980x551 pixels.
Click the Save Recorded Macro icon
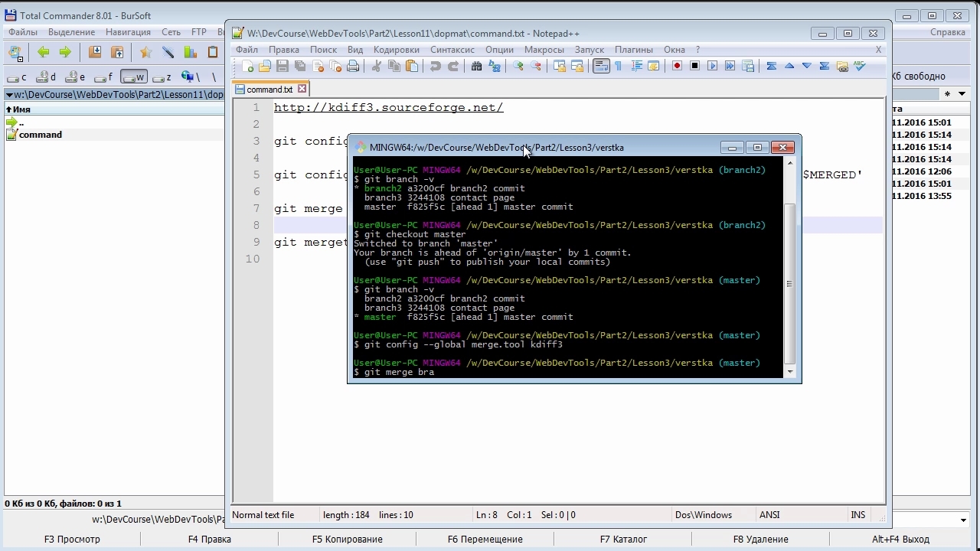[x=747, y=67]
